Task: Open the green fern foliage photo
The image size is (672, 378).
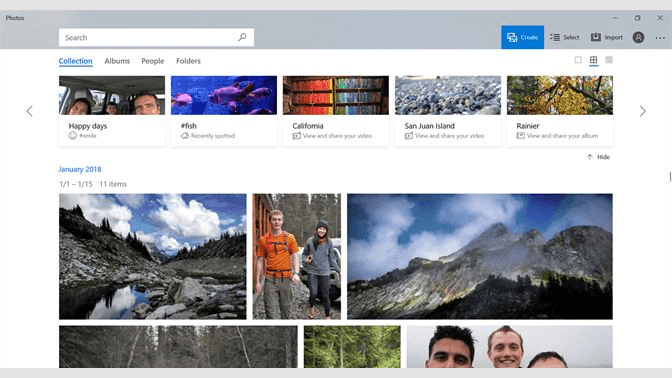Action: [x=352, y=347]
